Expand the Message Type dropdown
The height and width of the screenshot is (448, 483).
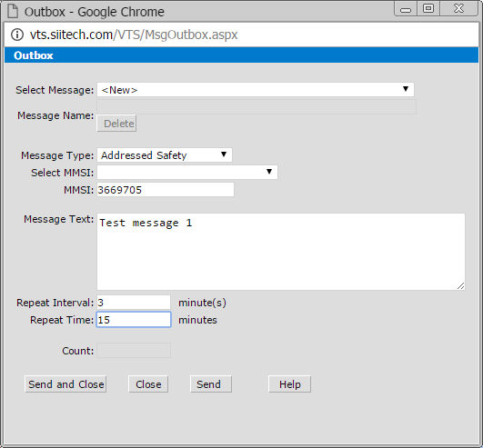coord(165,155)
